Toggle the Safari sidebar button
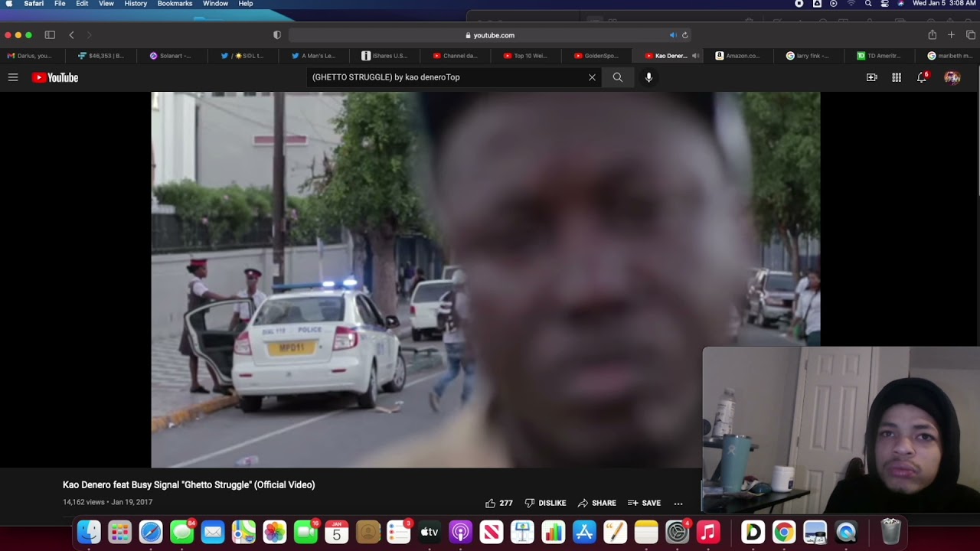The image size is (980, 551). coord(50,35)
